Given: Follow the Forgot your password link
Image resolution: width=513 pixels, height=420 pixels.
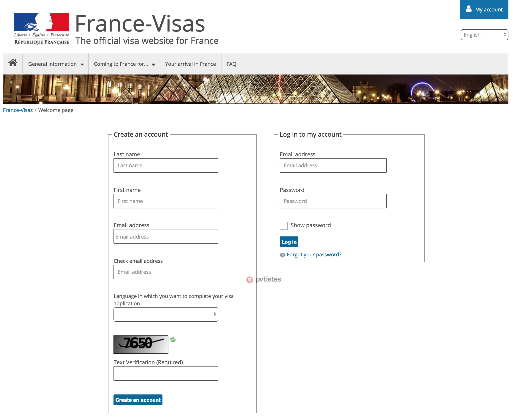Looking at the screenshot, I should tap(314, 255).
